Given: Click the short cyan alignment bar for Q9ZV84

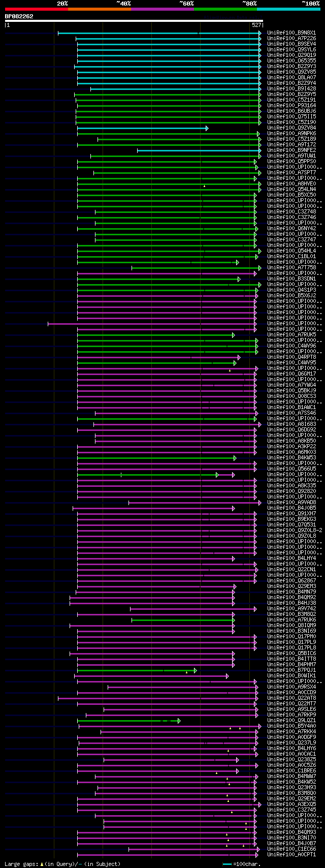Looking at the screenshot, I should coord(142,128).
